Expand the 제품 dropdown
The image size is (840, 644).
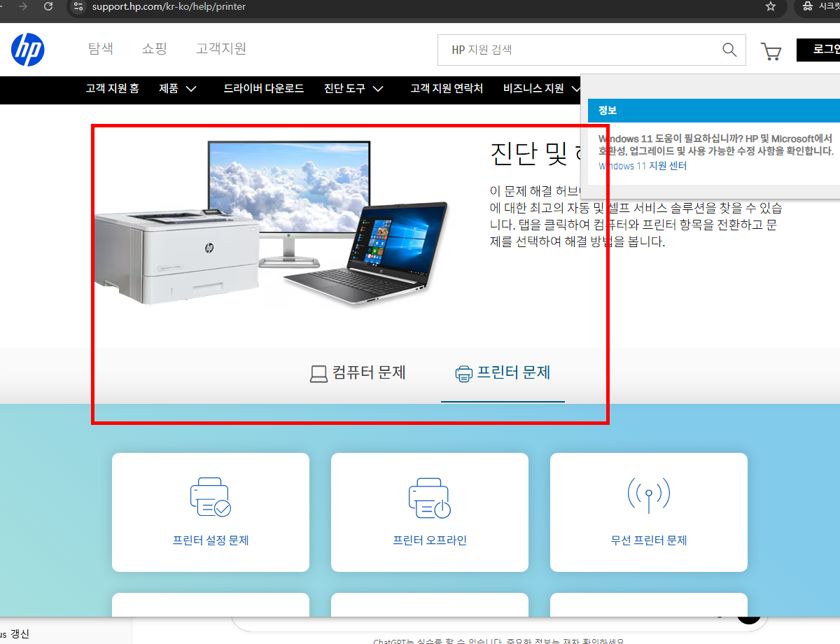(178, 89)
